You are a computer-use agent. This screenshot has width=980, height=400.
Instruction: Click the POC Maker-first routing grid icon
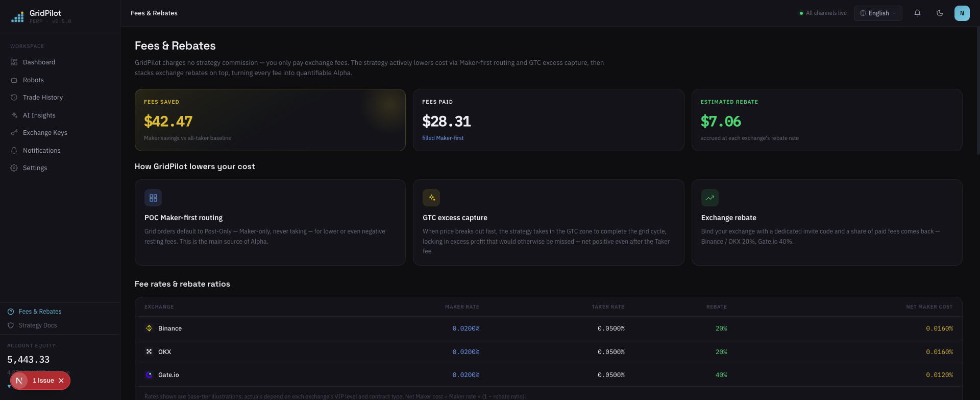point(153,198)
